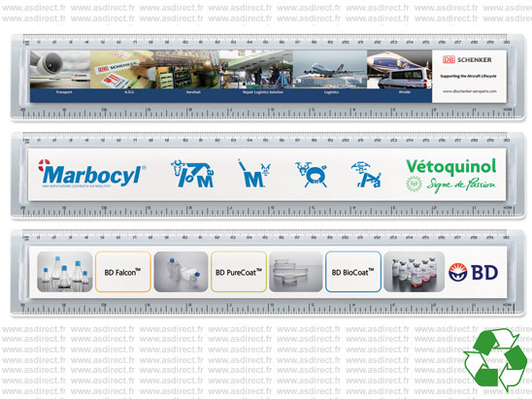The width and height of the screenshot is (532, 399).
Task: Click the green circular emblem beside Signe de Passion
Action: pos(414,184)
